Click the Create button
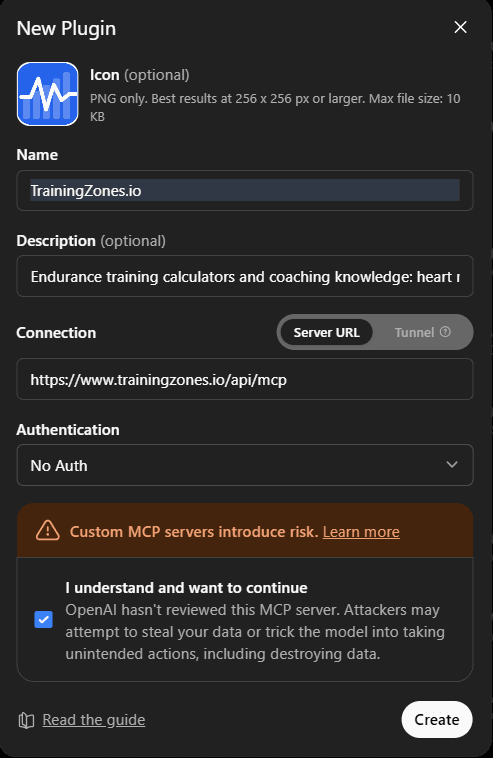Image resolution: width=493 pixels, height=758 pixels. (x=437, y=719)
